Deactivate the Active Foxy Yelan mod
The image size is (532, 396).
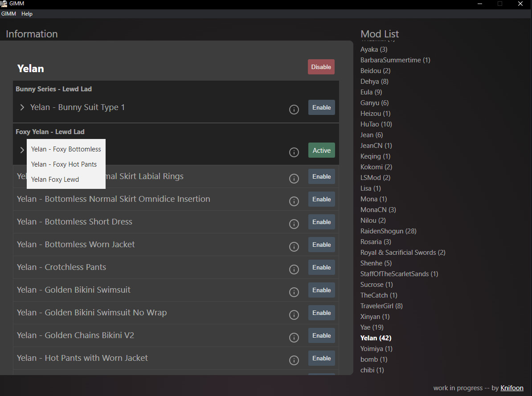(321, 150)
